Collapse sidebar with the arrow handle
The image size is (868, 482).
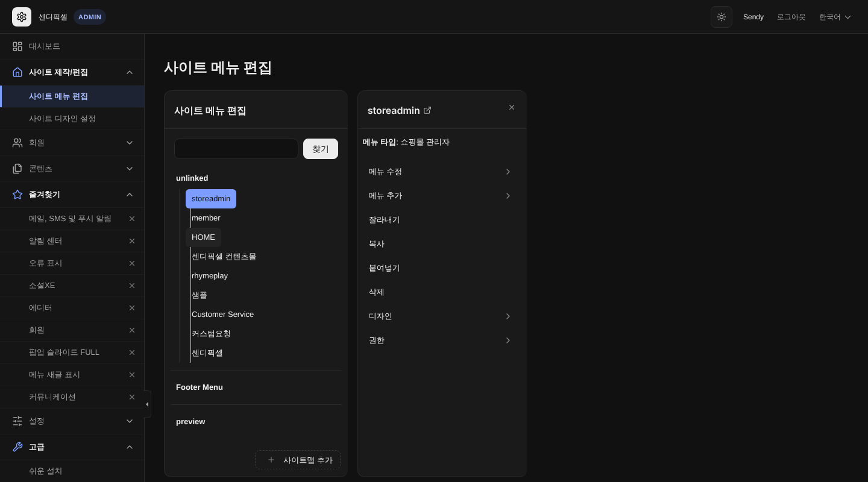click(147, 404)
